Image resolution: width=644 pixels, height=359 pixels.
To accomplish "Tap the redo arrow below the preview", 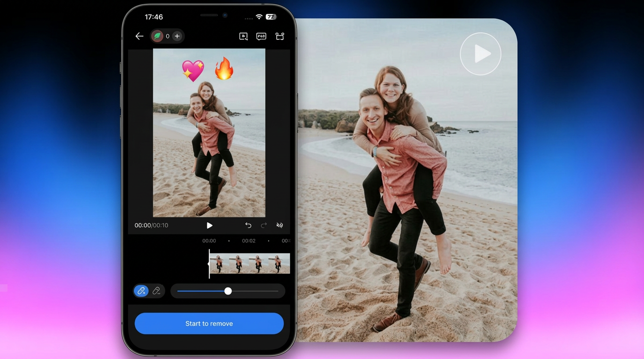I will 263,225.
